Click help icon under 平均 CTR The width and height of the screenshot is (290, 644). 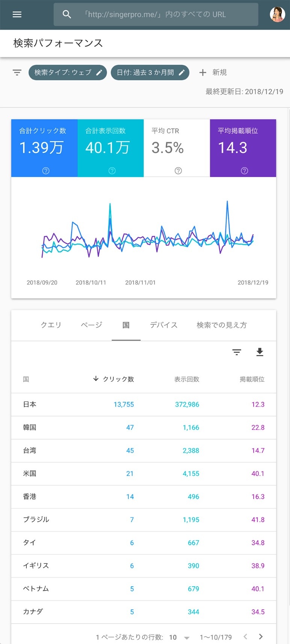click(178, 171)
